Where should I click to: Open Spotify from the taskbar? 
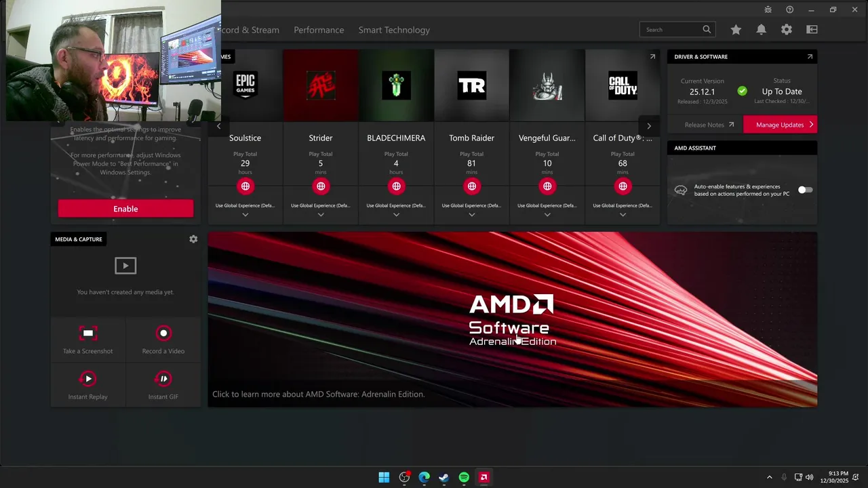click(464, 477)
